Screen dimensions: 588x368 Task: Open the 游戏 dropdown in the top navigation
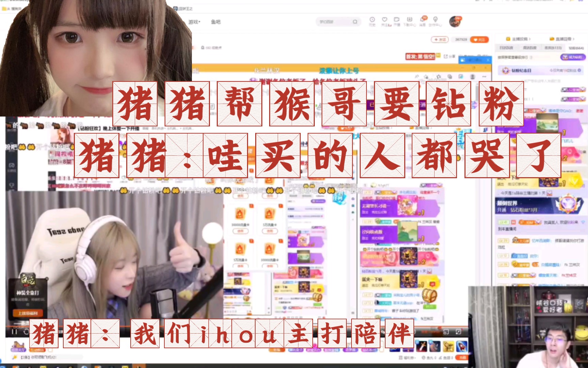coord(194,22)
